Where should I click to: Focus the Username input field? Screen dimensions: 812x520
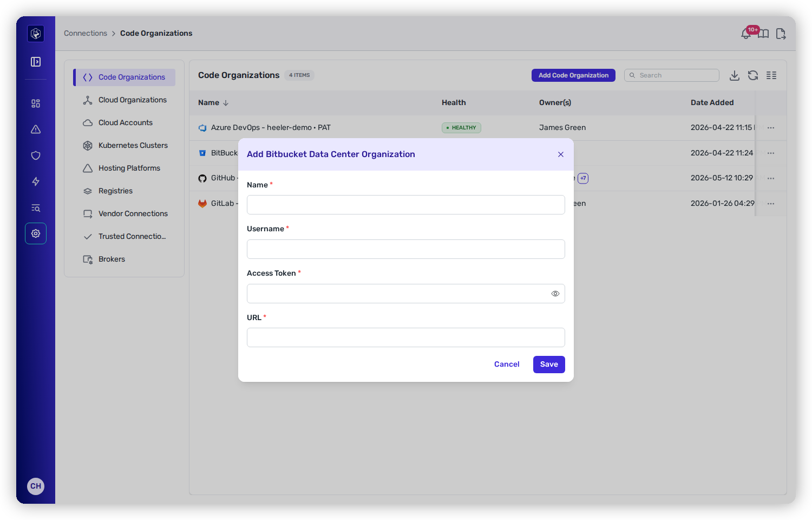coord(406,249)
